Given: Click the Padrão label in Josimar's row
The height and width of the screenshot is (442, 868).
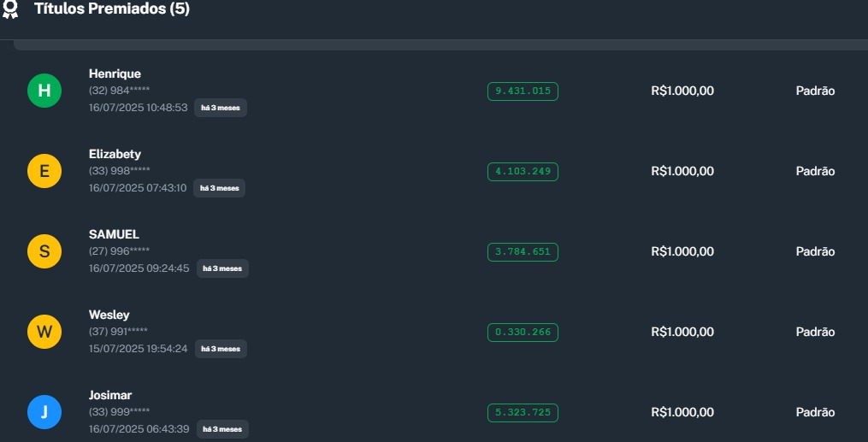Looking at the screenshot, I should (x=815, y=412).
